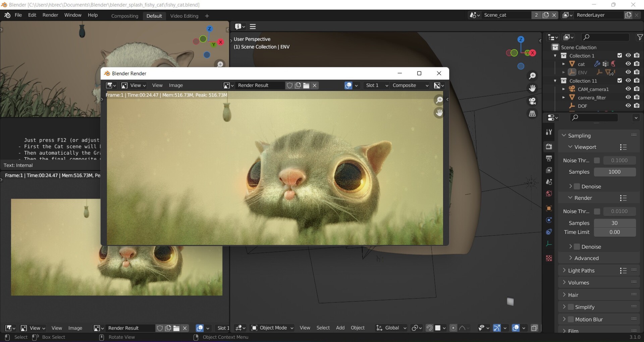Click the zoom magnifier icon in 3D viewport
The image size is (644, 342).
[532, 76]
